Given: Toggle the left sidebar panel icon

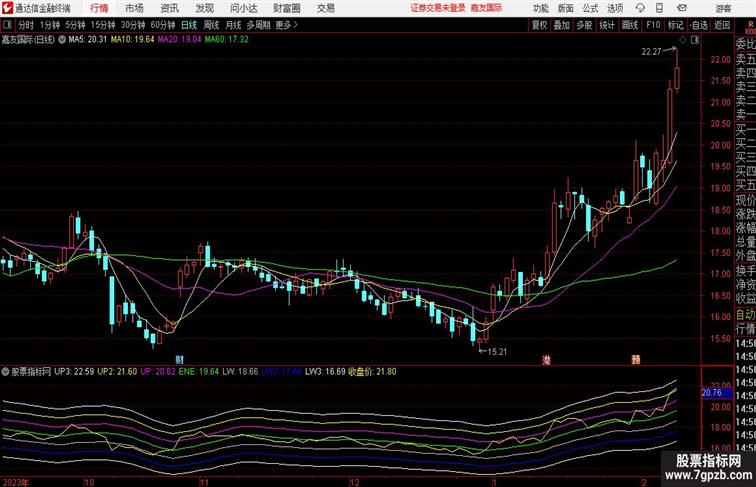Looking at the screenshot, I should coord(7,25).
